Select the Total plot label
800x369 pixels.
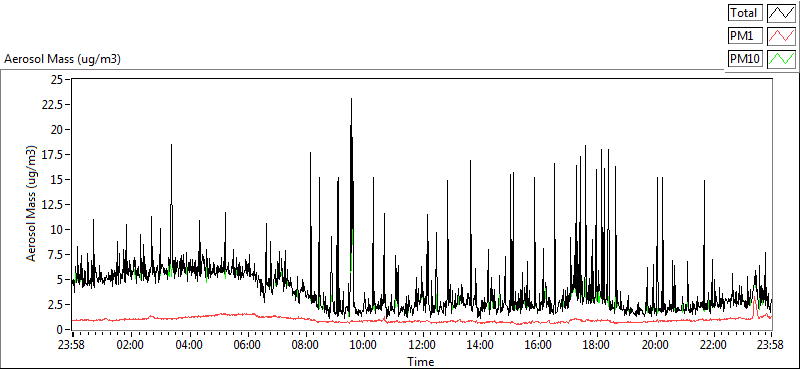tap(745, 12)
